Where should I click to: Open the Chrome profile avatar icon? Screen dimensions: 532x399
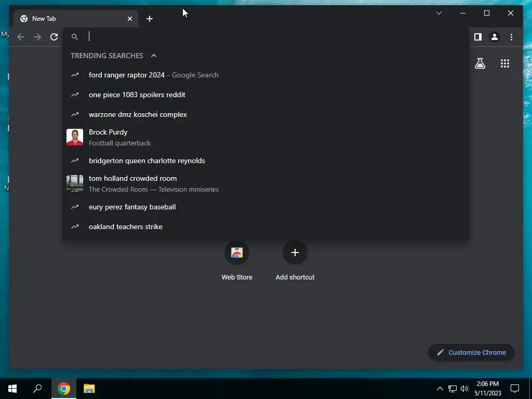(x=495, y=37)
